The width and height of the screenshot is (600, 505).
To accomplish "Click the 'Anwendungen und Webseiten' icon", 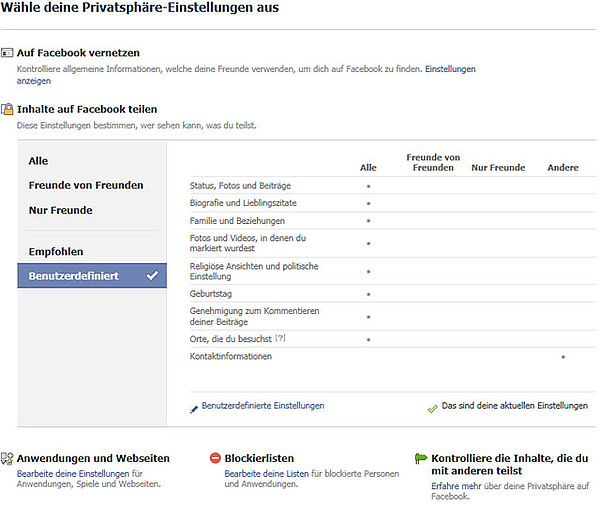I will [x=7, y=459].
